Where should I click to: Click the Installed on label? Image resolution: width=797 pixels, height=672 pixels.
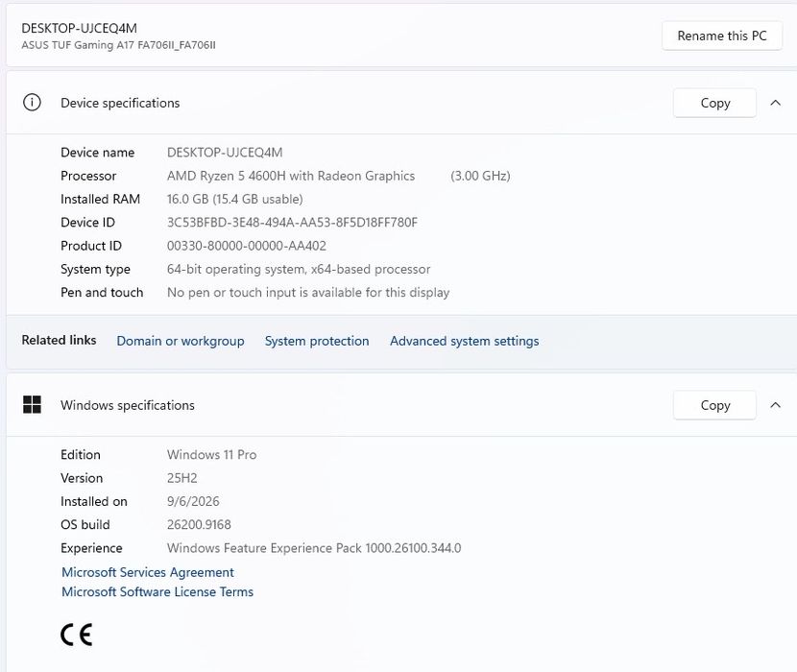click(94, 502)
